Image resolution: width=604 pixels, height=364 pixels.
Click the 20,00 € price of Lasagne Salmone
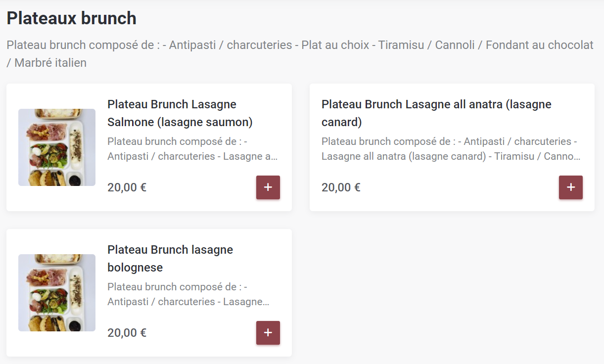tap(127, 187)
